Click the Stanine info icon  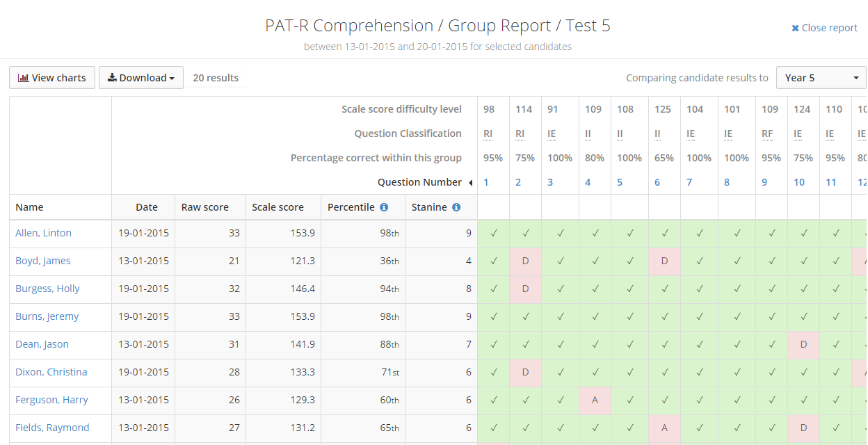tap(456, 207)
